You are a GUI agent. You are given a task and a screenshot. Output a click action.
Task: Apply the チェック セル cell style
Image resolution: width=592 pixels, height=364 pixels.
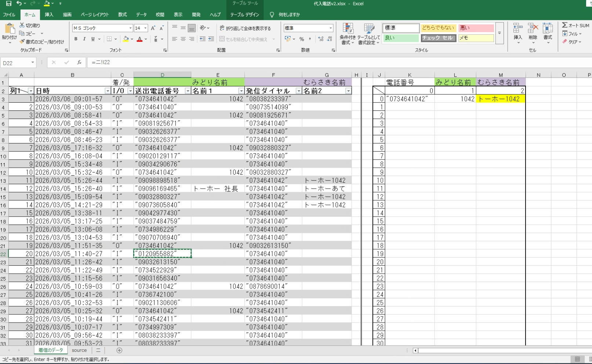tap(438, 38)
